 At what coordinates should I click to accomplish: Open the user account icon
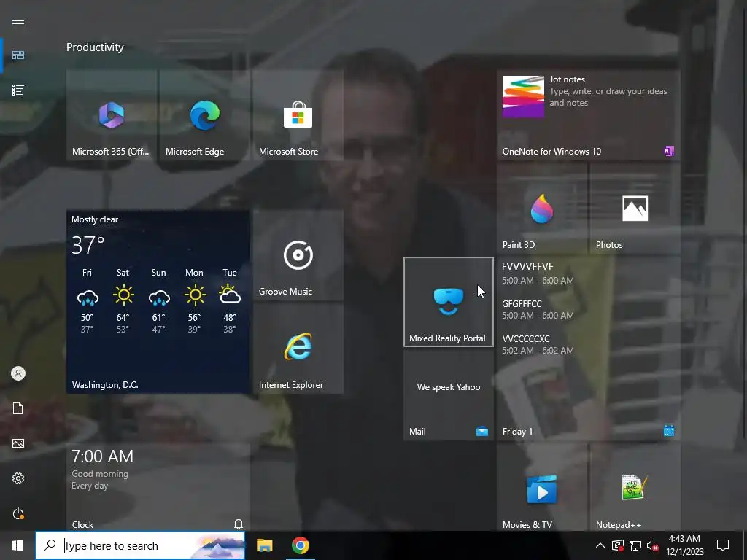click(x=18, y=373)
